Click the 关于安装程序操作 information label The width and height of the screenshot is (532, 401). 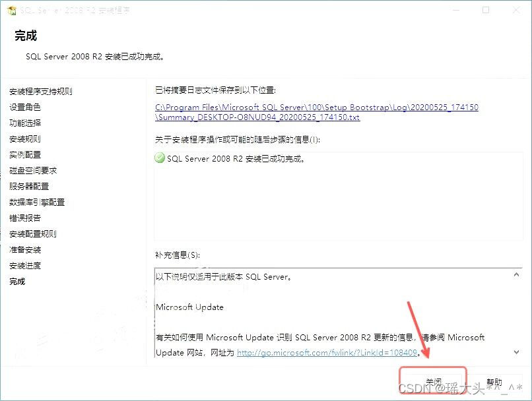[x=238, y=139]
